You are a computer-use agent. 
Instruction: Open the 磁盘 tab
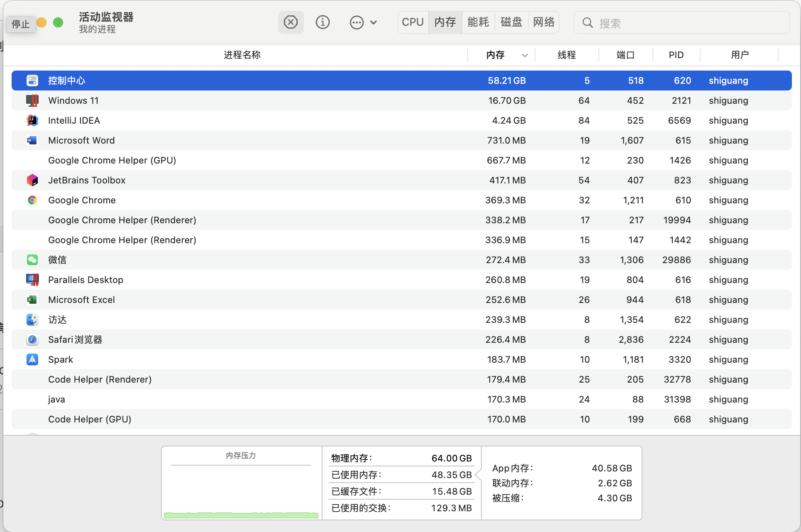511,22
